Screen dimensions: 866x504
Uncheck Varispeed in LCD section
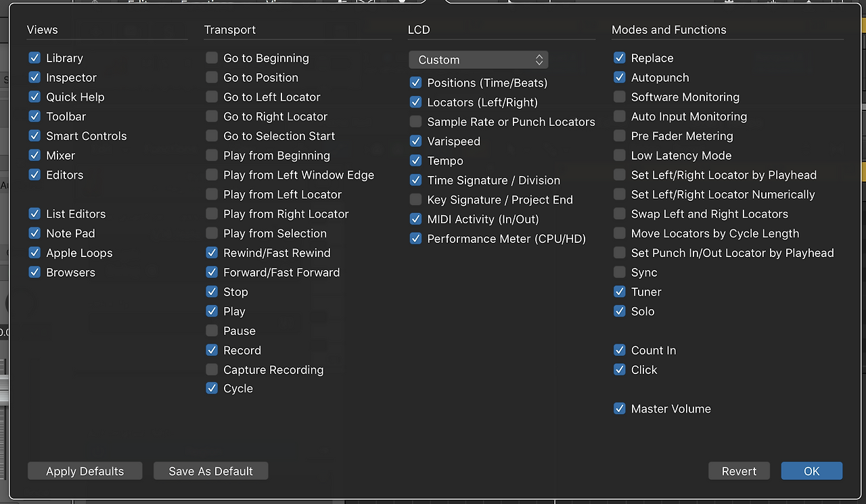pos(415,141)
